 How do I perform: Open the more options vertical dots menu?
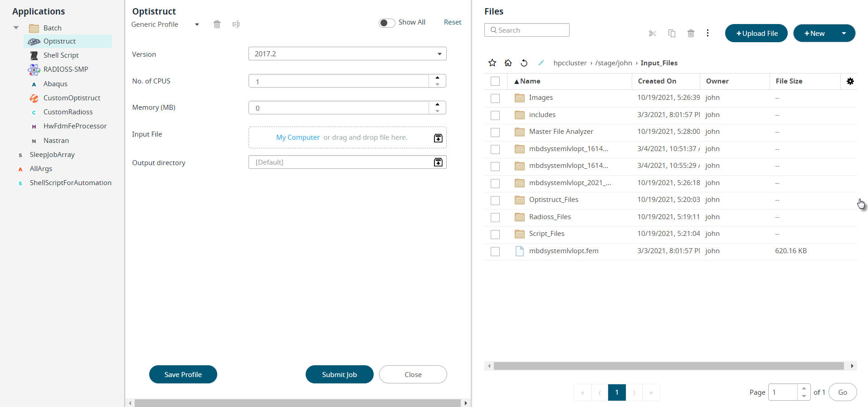point(707,33)
